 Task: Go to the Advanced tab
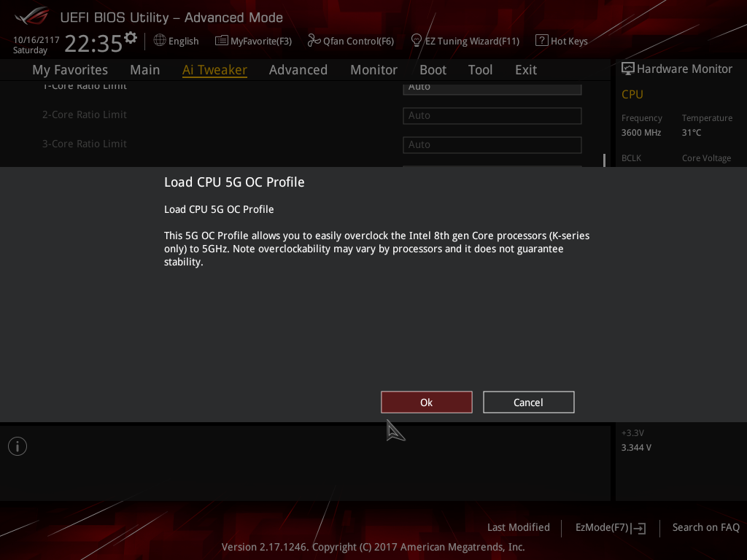pos(298,70)
